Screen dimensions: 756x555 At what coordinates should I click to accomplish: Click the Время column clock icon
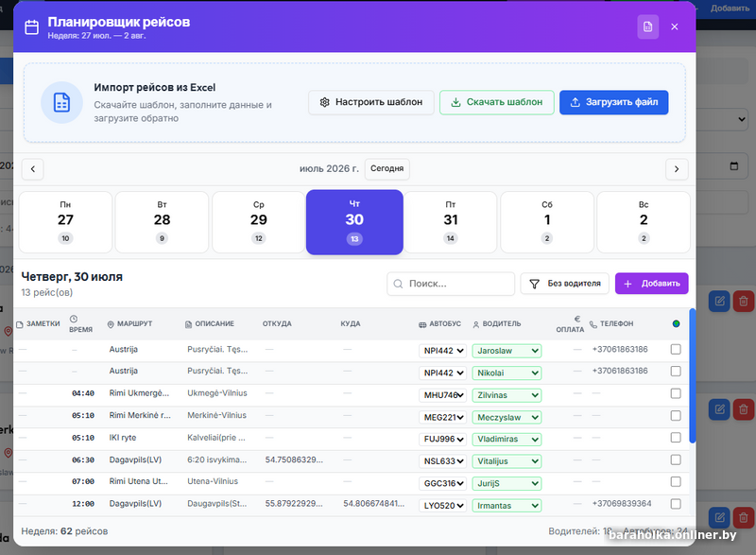tap(74, 319)
